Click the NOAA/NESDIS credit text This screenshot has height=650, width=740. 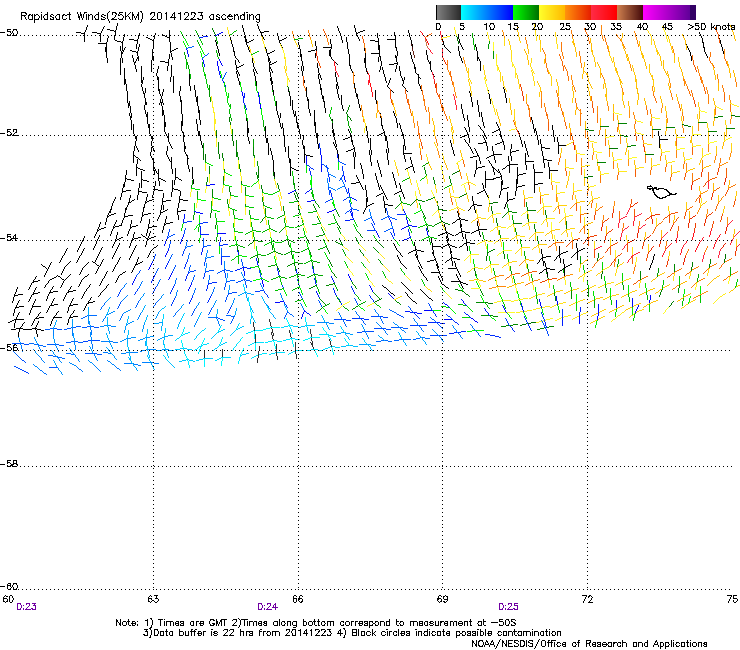[x=589, y=644]
